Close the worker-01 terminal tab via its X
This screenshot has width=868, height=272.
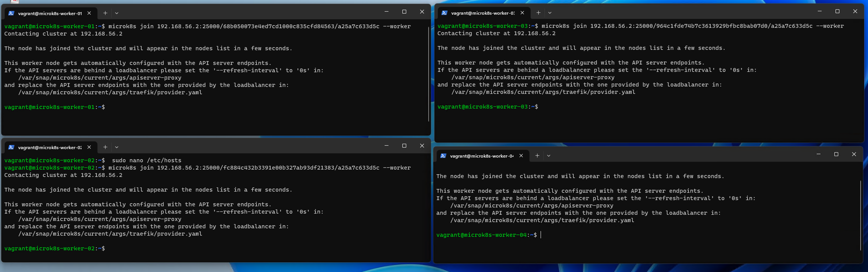pos(89,13)
